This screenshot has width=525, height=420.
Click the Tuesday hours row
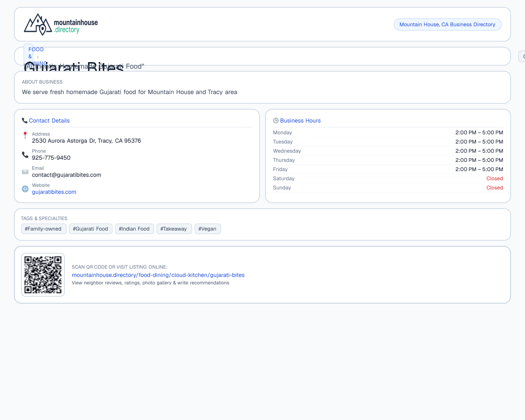pos(388,142)
